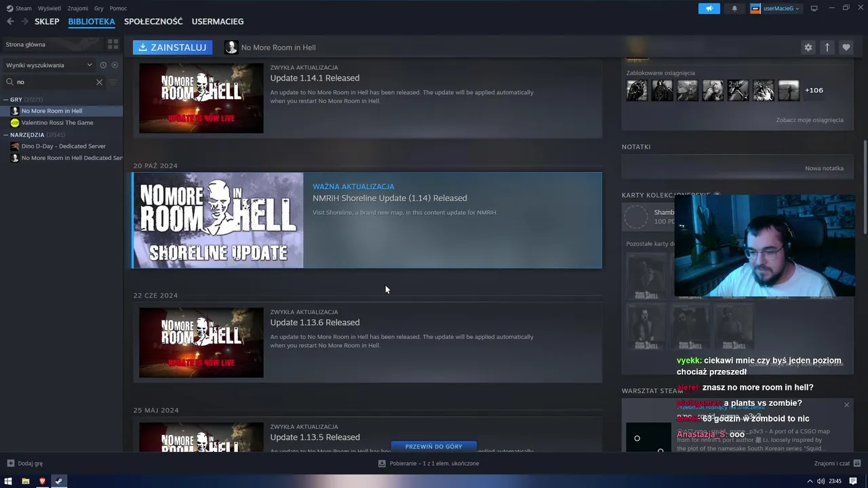Add game to favorites heart icon

point(846,47)
